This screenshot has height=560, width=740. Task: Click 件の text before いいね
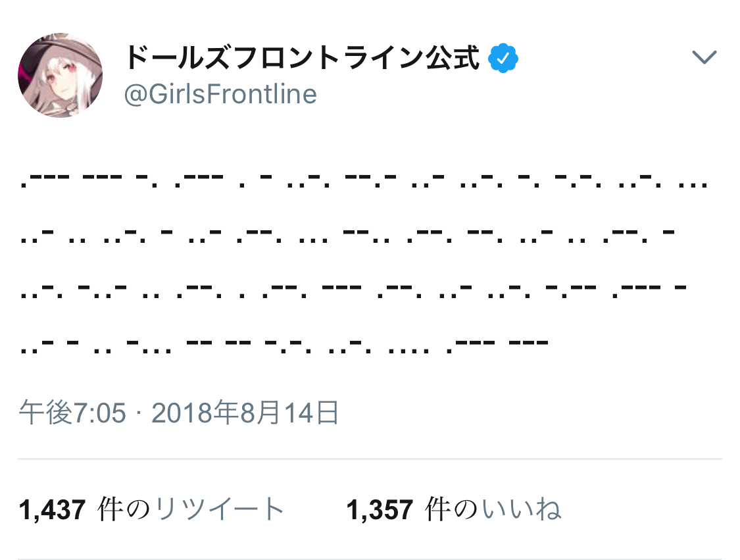(x=453, y=509)
